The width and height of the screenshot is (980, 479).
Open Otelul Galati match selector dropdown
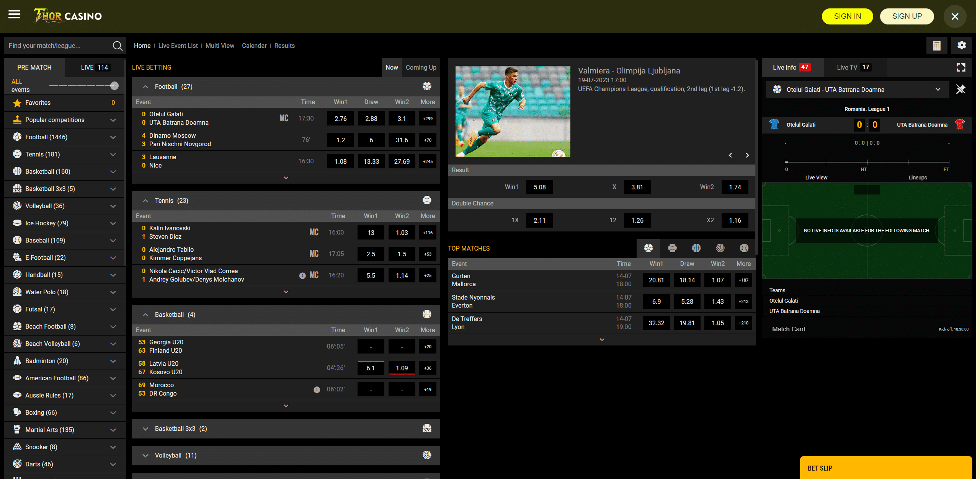[857, 90]
